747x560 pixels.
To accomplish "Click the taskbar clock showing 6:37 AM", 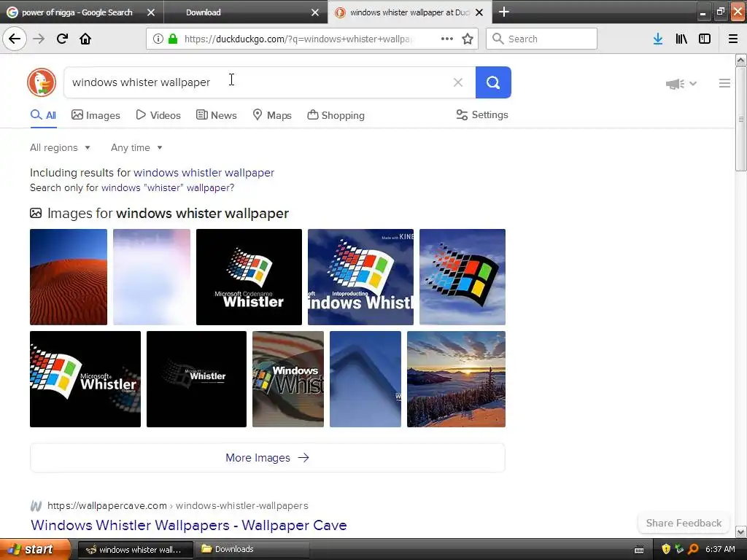I will pos(720,549).
